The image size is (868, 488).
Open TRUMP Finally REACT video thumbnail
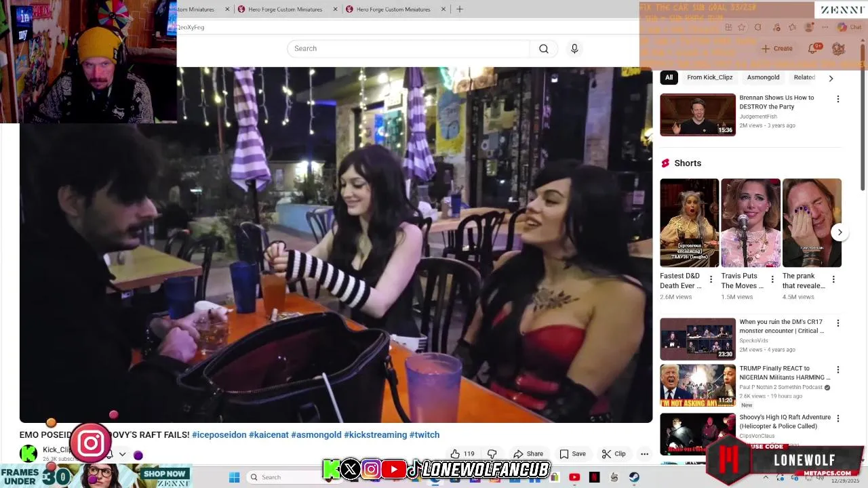(x=698, y=386)
